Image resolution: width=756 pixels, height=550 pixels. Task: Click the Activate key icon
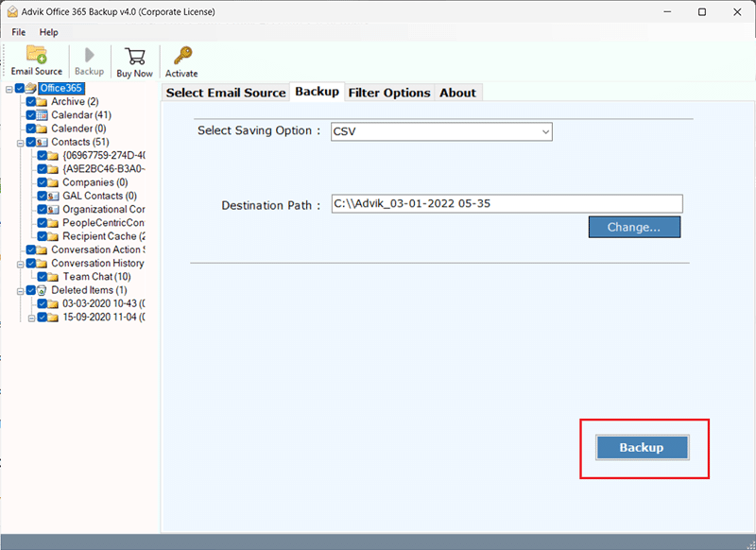click(x=182, y=56)
